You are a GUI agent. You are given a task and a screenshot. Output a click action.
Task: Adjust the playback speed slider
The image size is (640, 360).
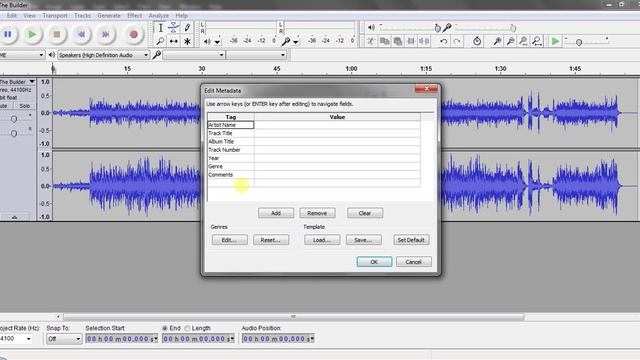(579, 42)
